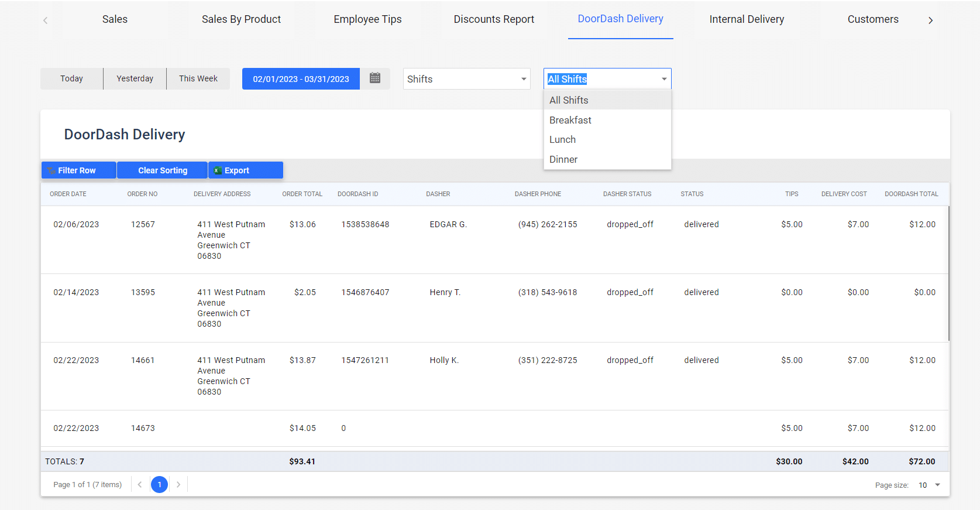Image resolution: width=980 pixels, height=510 pixels.
Task: Click the table's vertical scrollbar
Action: click(948, 273)
